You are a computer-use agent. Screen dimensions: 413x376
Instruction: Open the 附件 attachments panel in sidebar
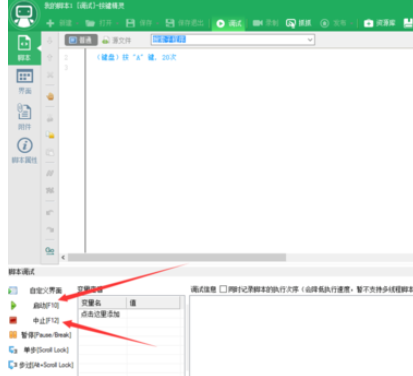coord(24,116)
